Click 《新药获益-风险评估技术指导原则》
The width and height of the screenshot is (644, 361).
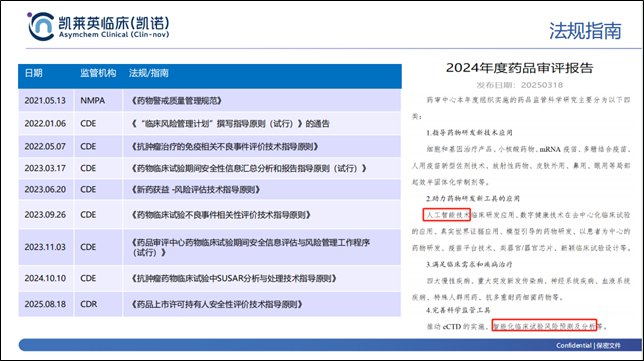click(196, 190)
